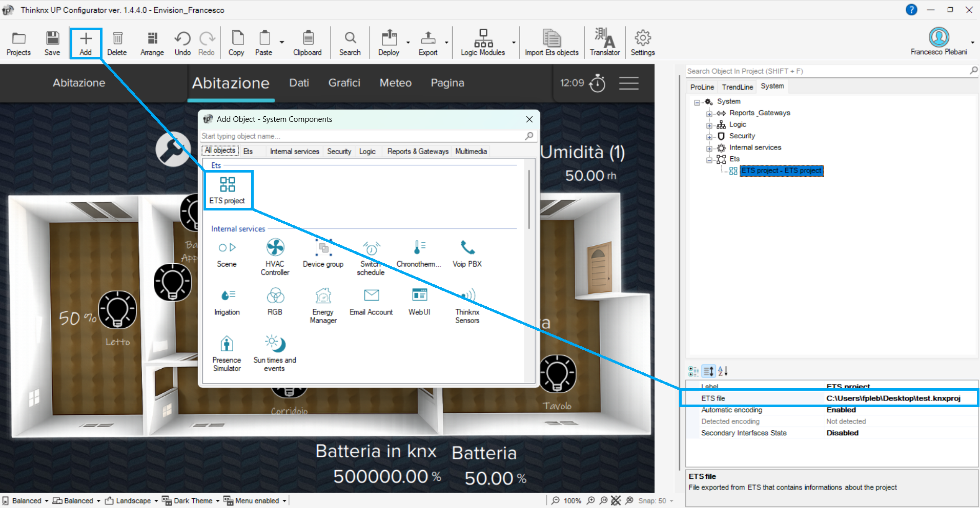980x508 pixels.
Task: Expand the Logic tree node
Action: coord(709,125)
